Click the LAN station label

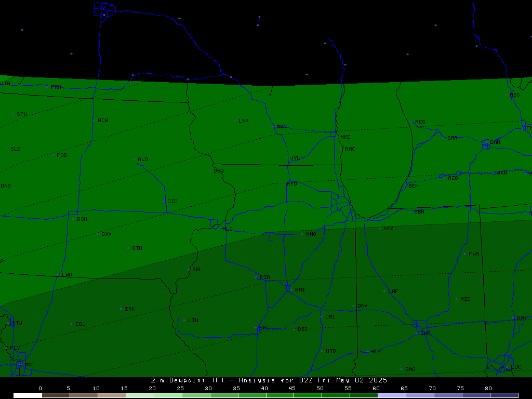(x=495, y=142)
